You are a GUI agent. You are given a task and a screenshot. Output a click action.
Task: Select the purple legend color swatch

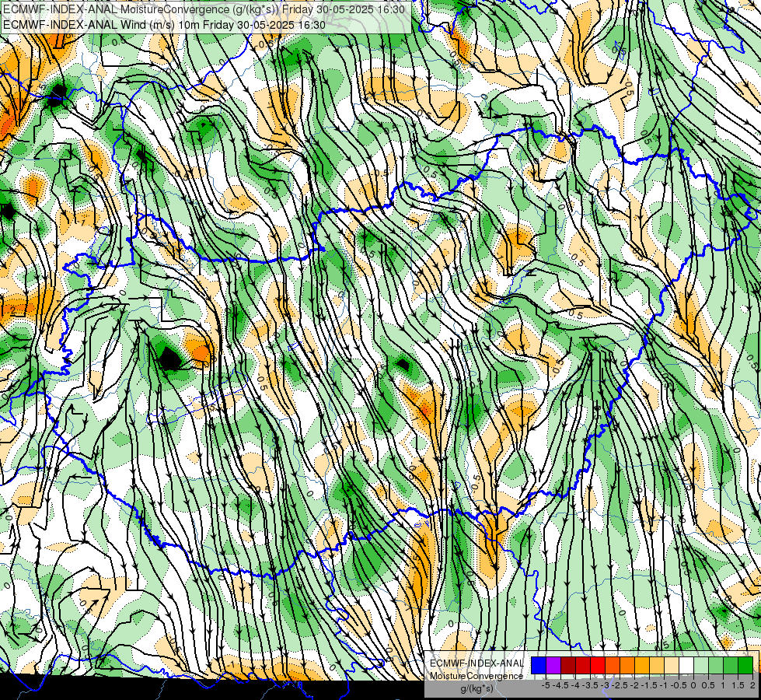point(553,665)
